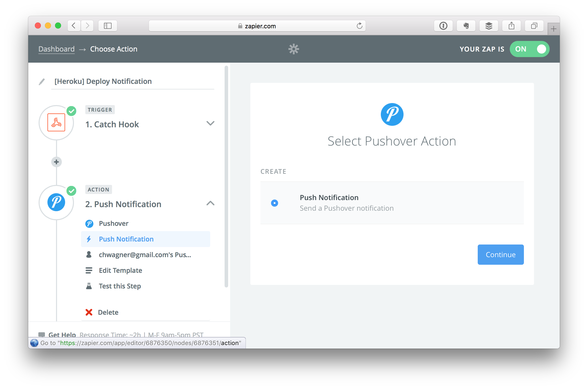Select the Pushover app menu item
The image size is (588, 389).
[x=114, y=224]
